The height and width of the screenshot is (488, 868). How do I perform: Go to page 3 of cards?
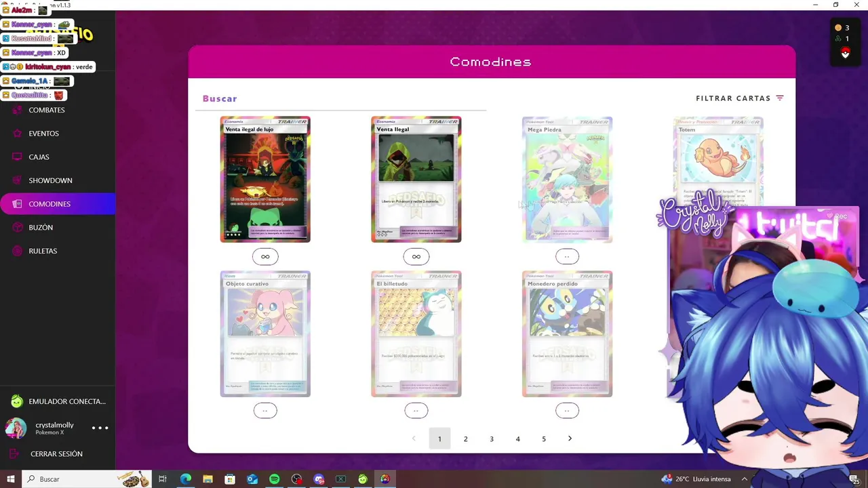(492, 439)
